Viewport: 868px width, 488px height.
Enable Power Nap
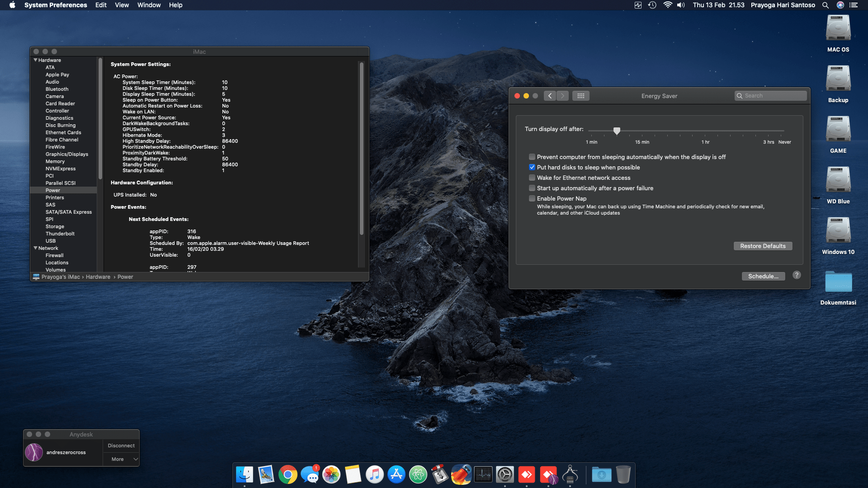pyautogui.click(x=532, y=198)
